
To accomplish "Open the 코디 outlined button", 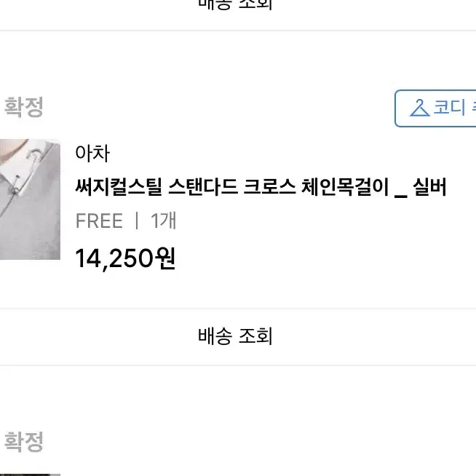I will pyautogui.click(x=435, y=108).
